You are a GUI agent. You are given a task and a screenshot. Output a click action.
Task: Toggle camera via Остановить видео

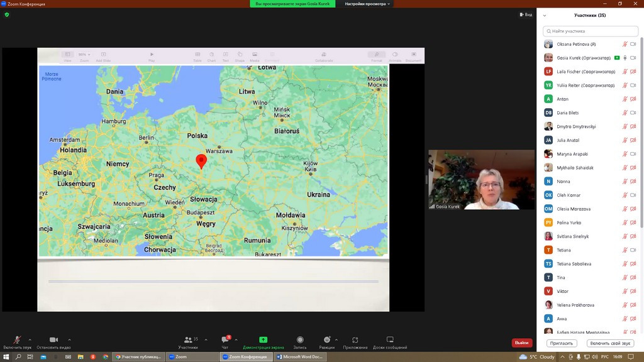[53, 340]
